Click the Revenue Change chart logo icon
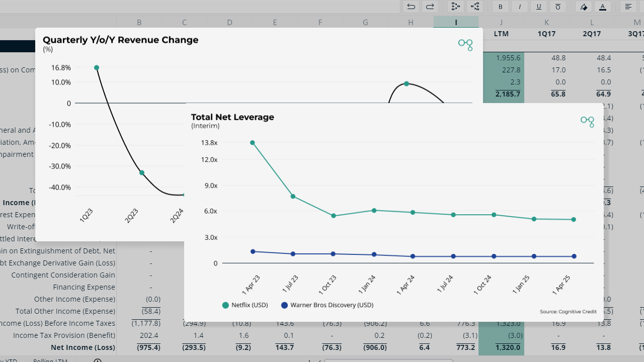This screenshot has height=362, width=644. pos(465,45)
